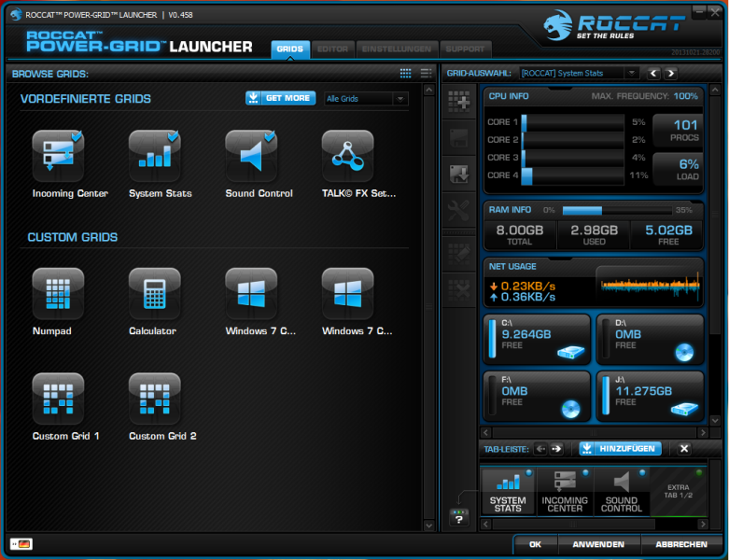The width and height of the screenshot is (729, 560).
Task: Toggle the Sound Control checkmark
Action: coord(270,135)
